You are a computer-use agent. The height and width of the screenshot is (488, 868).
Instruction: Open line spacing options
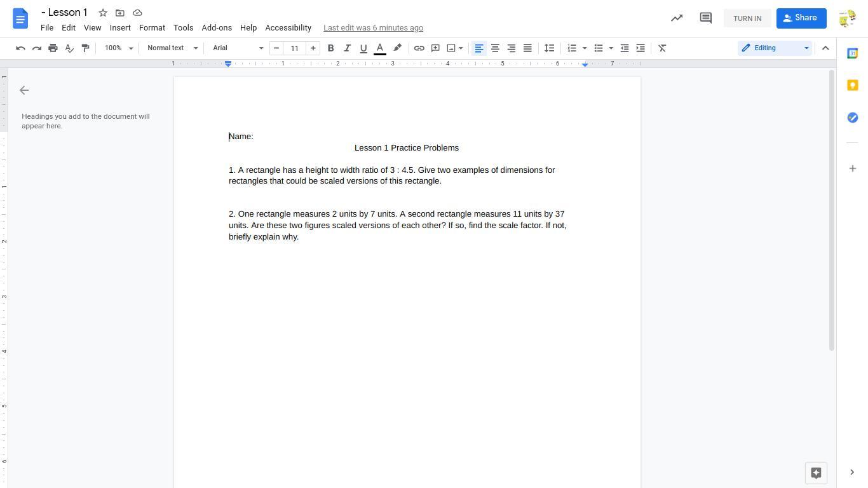click(x=550, y=48)
